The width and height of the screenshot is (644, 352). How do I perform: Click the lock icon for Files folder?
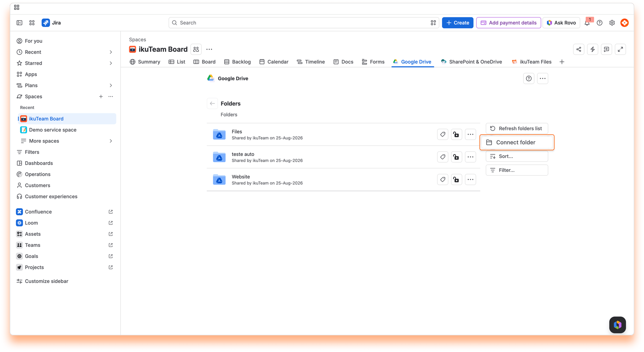point(456,134)
